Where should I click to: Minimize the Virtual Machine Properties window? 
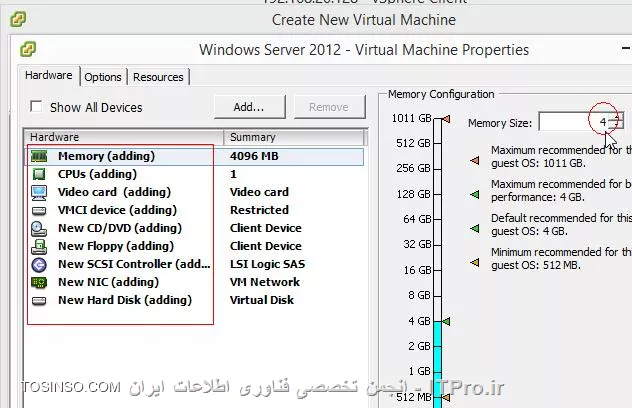coord(626,49)
